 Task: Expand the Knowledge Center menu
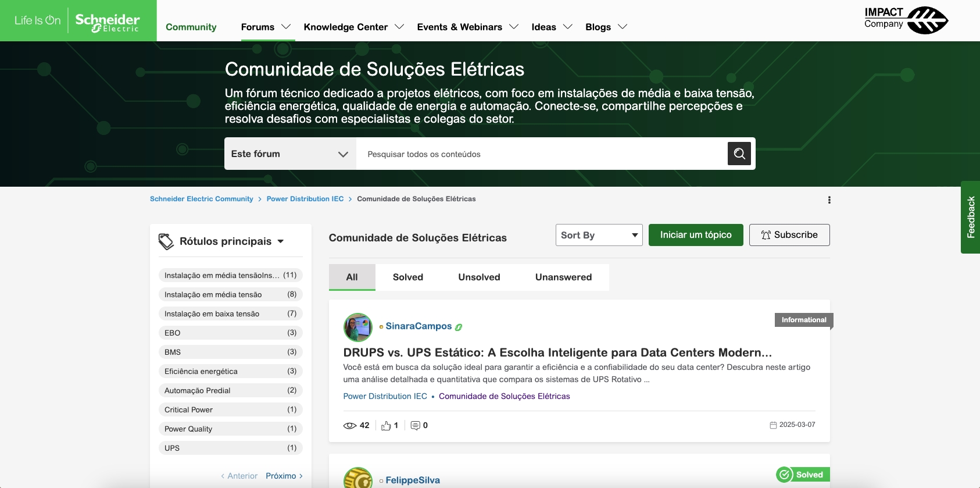(353, 27)
